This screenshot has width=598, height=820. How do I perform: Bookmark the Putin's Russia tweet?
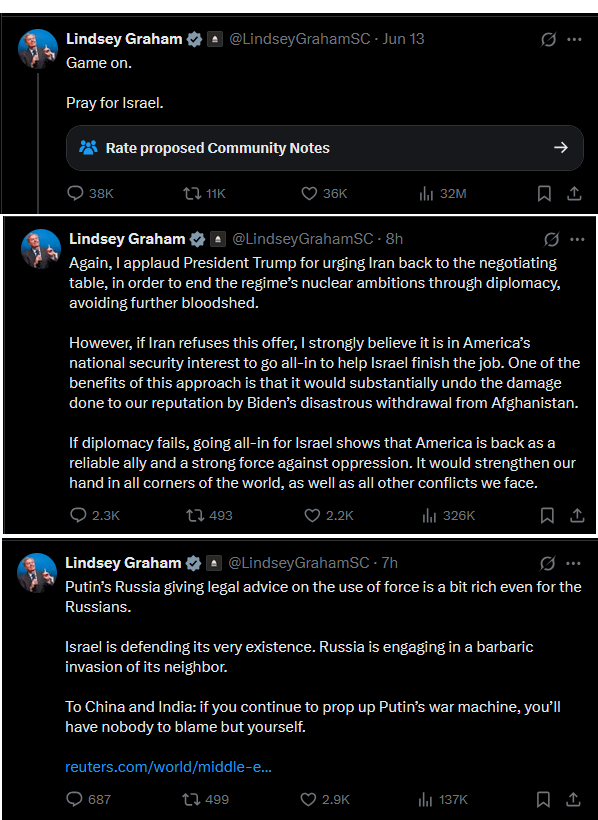point(543,800)
